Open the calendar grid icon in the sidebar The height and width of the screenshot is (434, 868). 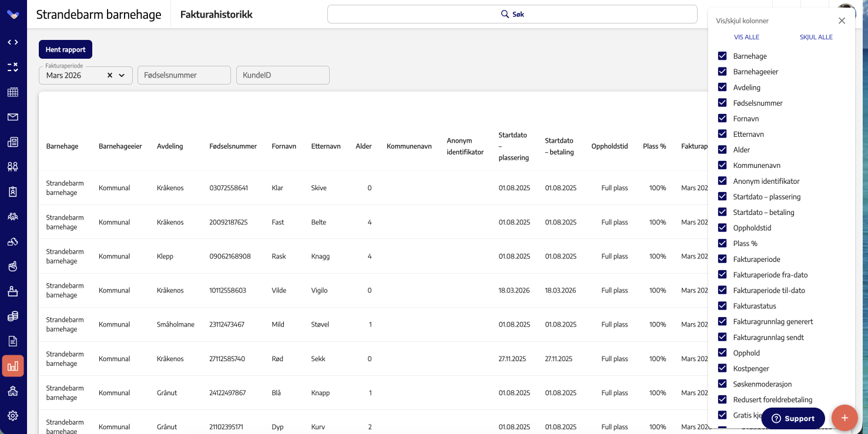[13, 92]
